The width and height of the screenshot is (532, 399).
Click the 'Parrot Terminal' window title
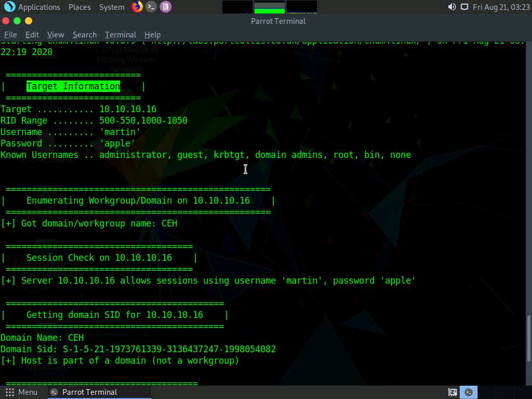[278, 21]
